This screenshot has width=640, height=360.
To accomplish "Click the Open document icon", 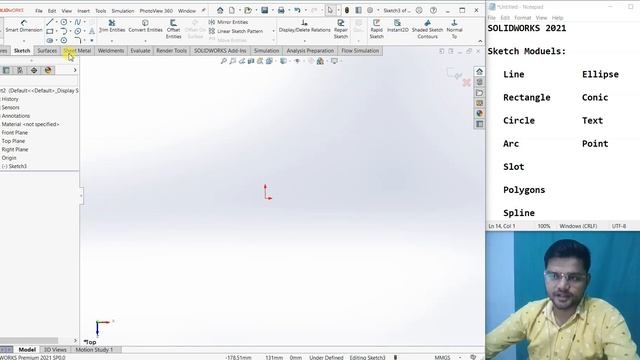I will tap(247, 10).
